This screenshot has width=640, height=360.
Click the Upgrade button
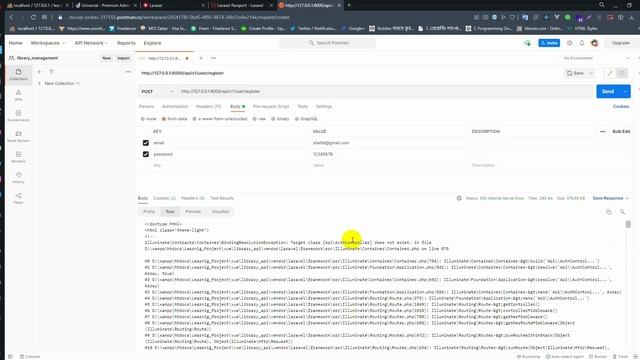[620, 43]
